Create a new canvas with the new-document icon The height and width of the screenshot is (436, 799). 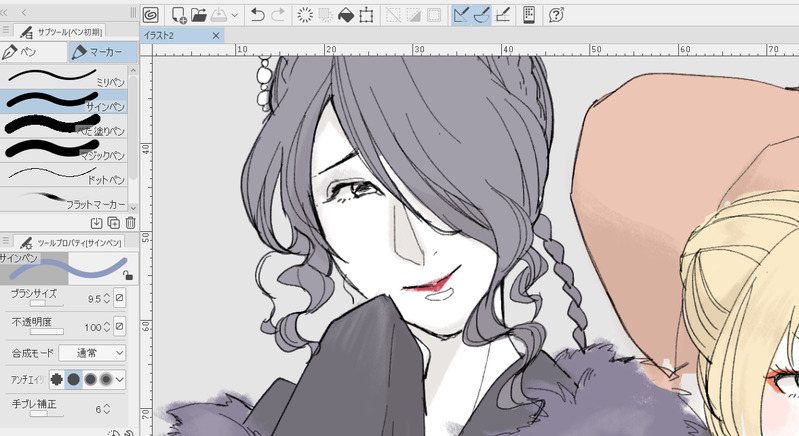pos(179,15)
